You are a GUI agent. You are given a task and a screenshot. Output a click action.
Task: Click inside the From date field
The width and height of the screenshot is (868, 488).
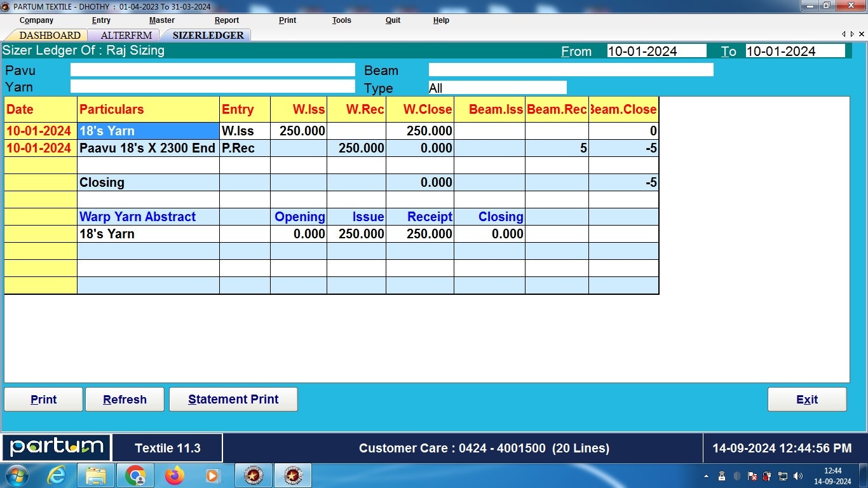[x=656, y=51]
